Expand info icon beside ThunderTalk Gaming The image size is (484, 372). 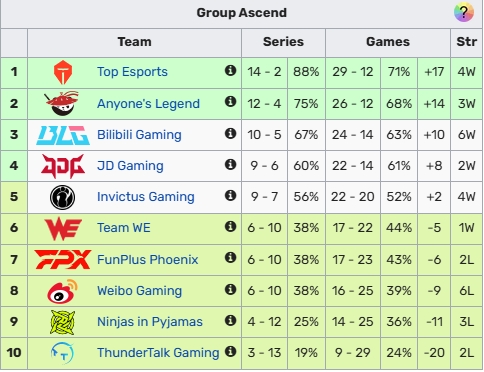point(230,351)
